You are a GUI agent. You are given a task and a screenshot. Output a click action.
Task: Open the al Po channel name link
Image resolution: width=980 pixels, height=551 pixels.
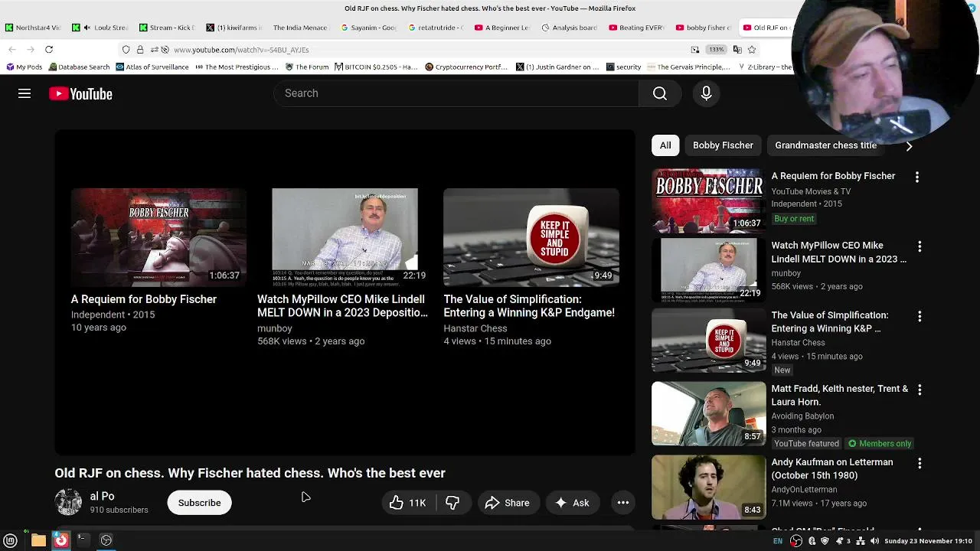[x=102, y=496]
